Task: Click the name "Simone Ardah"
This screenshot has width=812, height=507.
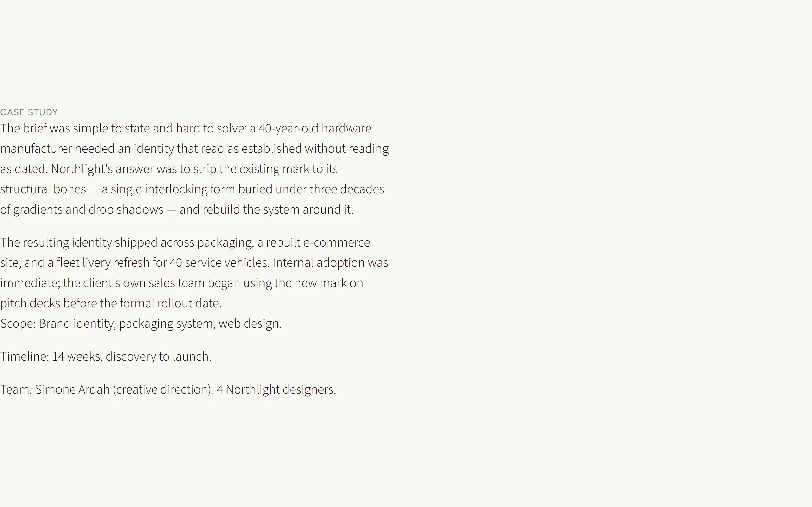Action: (72, 390)
